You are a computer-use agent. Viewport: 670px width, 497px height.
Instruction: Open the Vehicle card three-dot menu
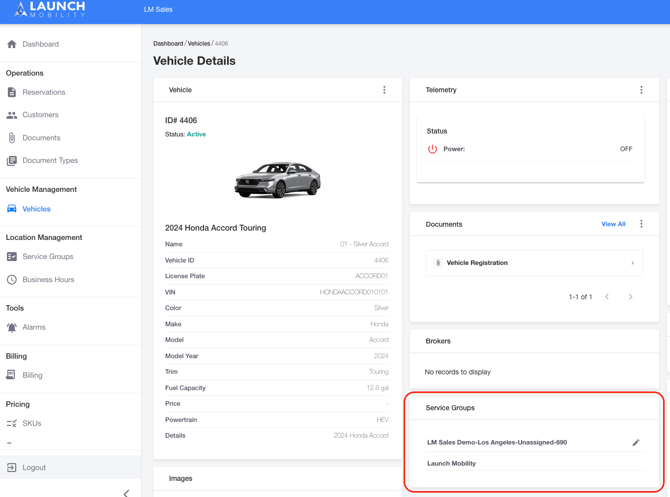pyautogui.click(x=384, y=90)
